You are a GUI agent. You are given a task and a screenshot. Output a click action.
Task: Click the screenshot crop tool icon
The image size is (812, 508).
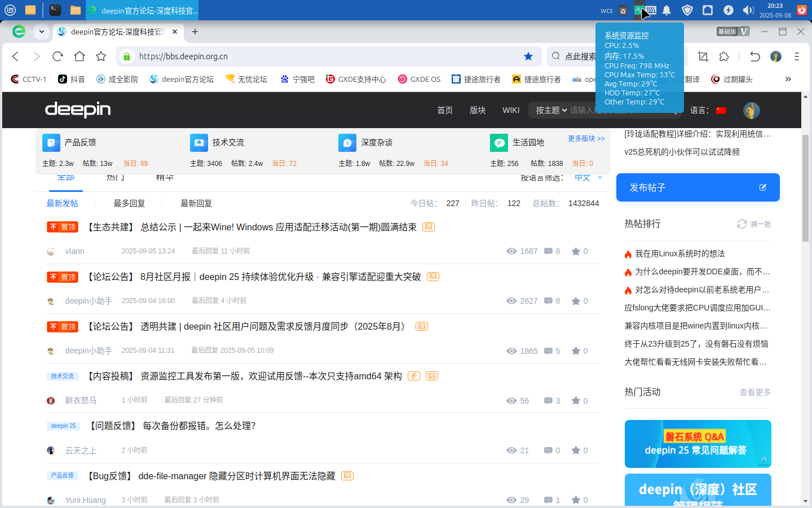(x=703, y=56)
